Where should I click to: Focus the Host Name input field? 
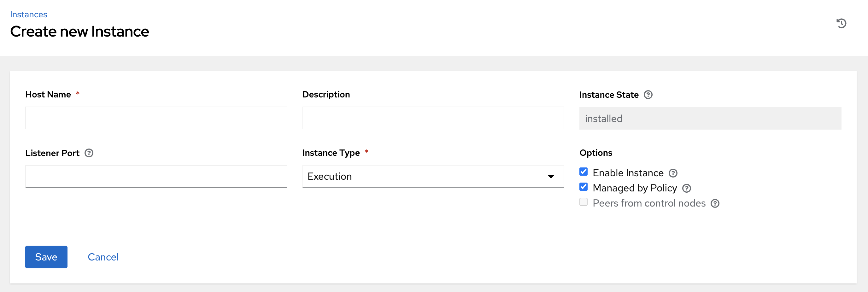156,118
